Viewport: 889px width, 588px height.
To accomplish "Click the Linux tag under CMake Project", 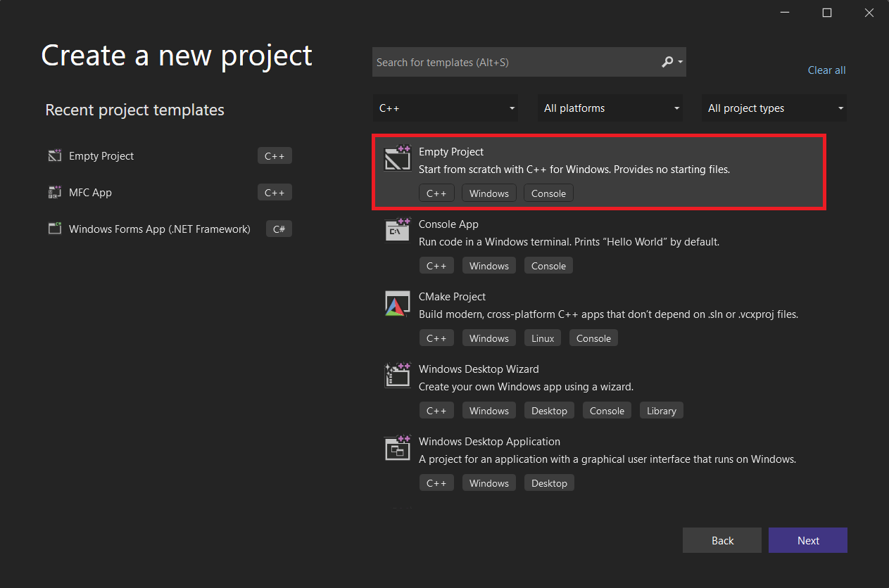I will [543, 338].
